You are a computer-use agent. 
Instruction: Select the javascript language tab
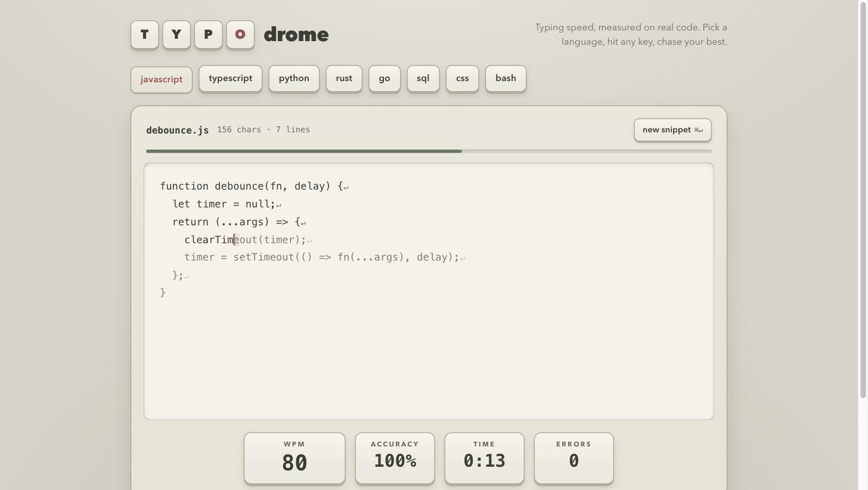pos(162,80)
